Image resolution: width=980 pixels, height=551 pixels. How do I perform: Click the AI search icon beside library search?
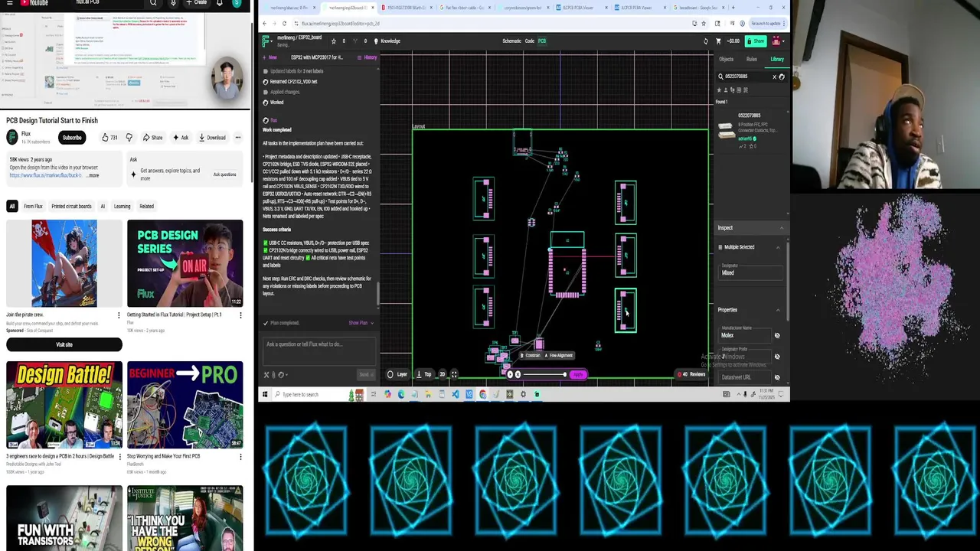(x=782, y=77)
